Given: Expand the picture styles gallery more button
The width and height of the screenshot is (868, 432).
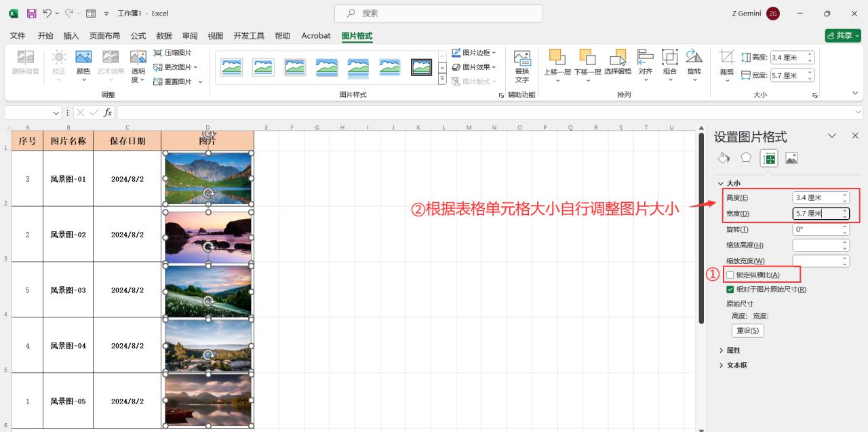Looking at the screenshot, I should [442, 79].
